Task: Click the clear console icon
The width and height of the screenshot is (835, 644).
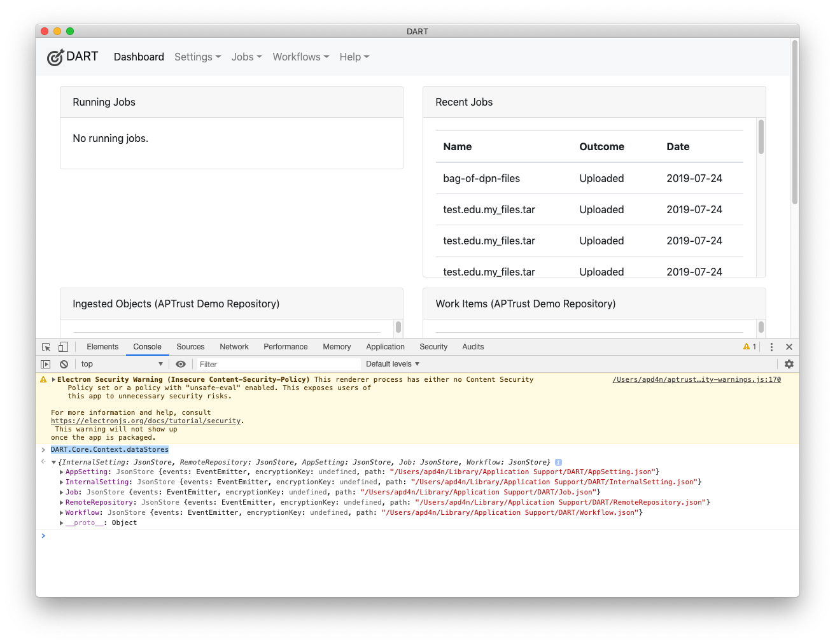Action: click(x=64, y=364)
